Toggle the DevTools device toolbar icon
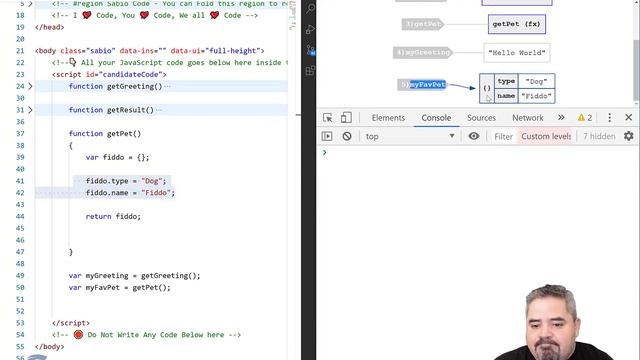 pos(346,118)
